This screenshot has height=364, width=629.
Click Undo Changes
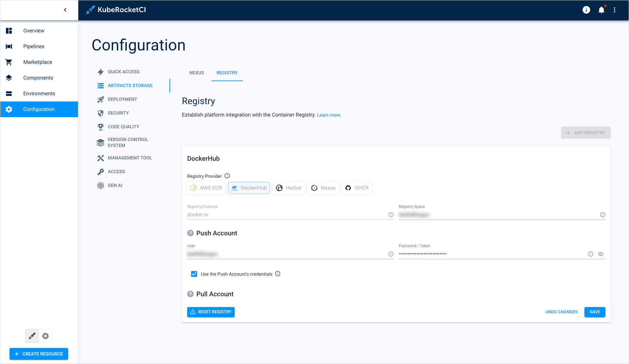(561, 312)
